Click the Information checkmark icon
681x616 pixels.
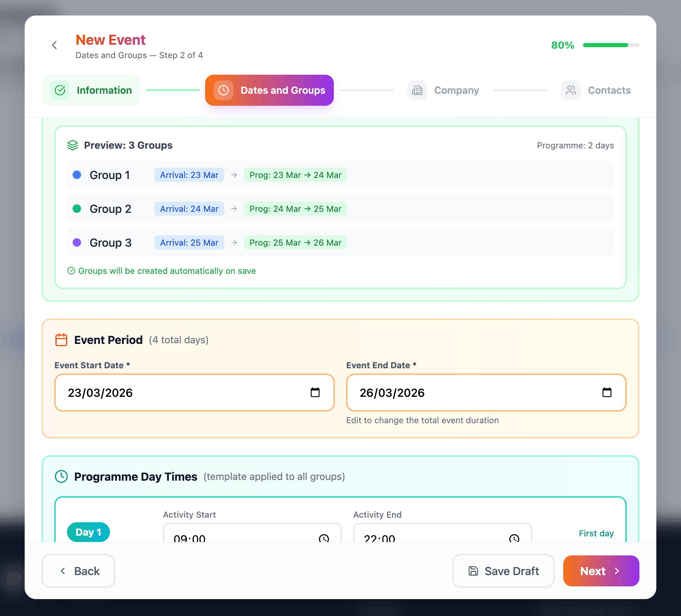pyautogui.click(x=60, y=90)
